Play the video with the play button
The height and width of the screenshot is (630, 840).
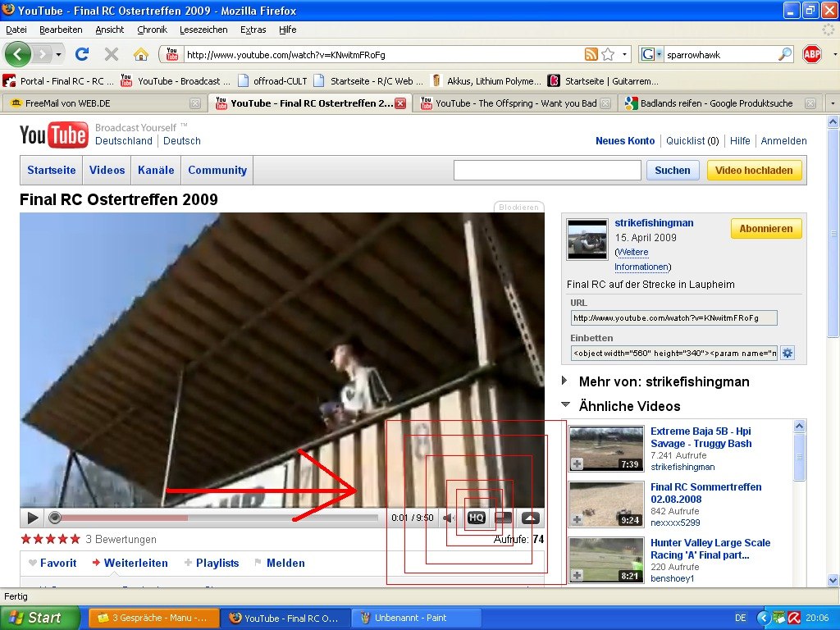(x=32, y=518)
